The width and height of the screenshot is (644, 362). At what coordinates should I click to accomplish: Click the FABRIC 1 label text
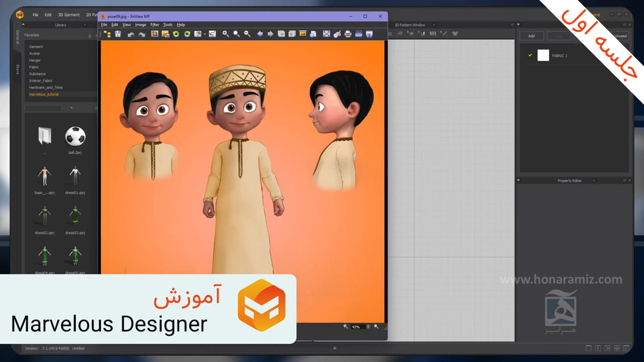(559, 56)
